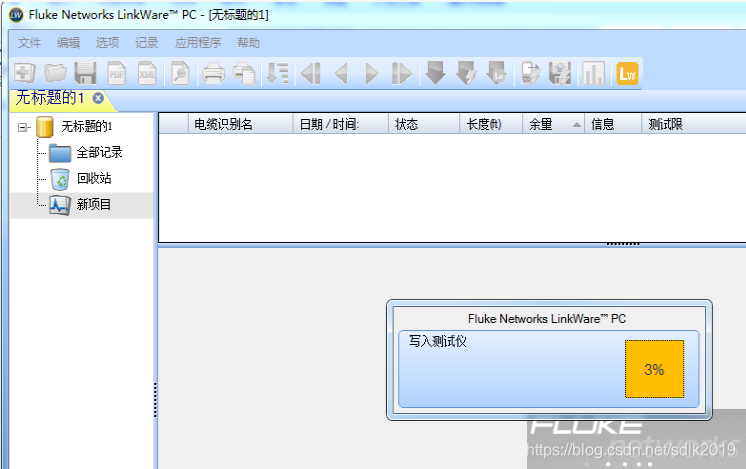
Task: Click the vertical sidebar splitter grip
Action: point(156,400)
